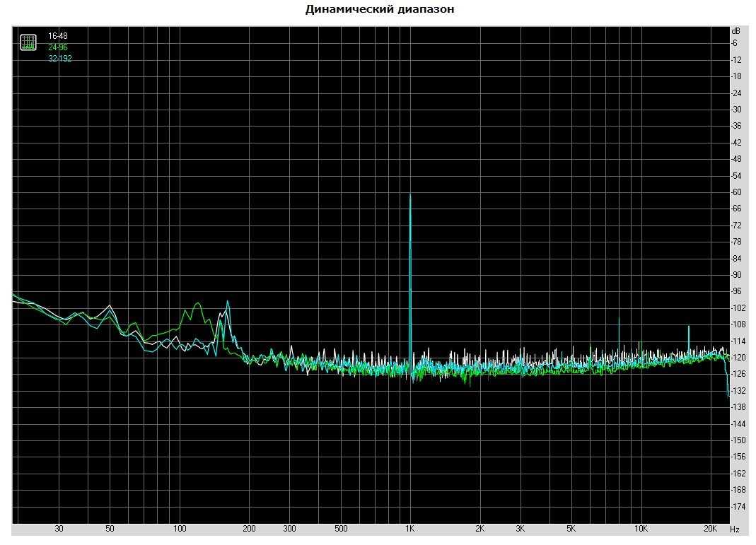Select the white 16-48 legend entry

pyautogui.click(x=58, y=35)
